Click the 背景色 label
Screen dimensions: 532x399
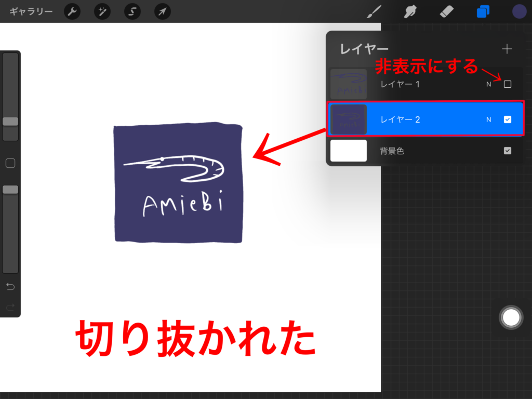pos(392,151)
